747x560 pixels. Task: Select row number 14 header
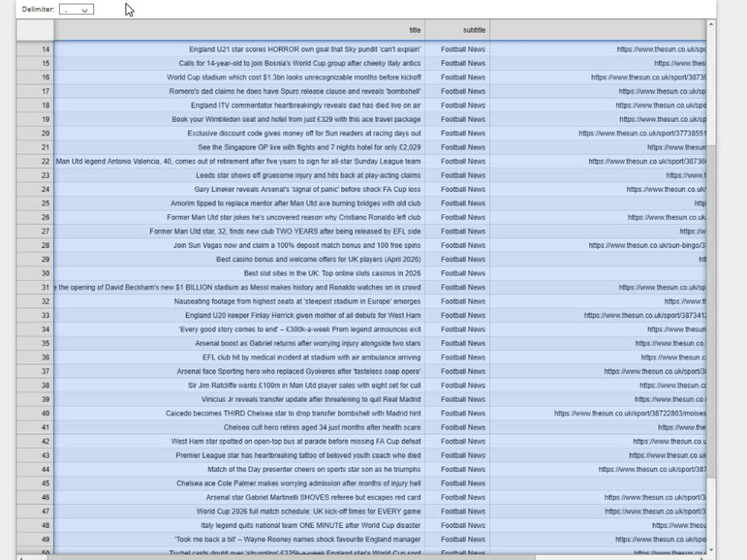pos(35,49)
